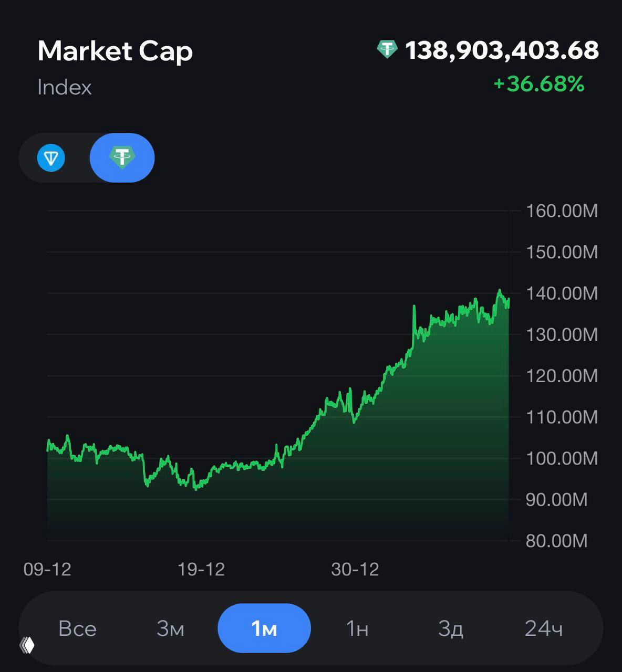Switch to the "3м" three-month range
622x672 pixels.
pyautogui.click(x=170, y=628)
